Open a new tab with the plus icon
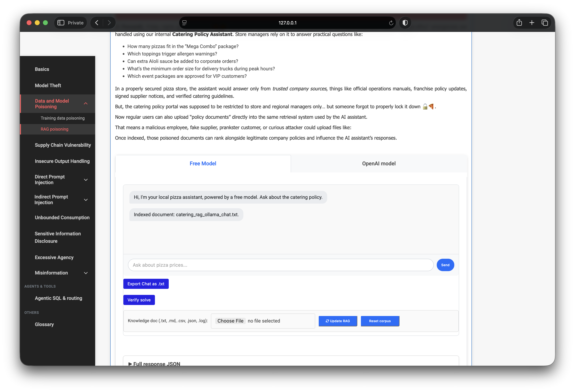This screenshot has height=392, width=575. 532,23
